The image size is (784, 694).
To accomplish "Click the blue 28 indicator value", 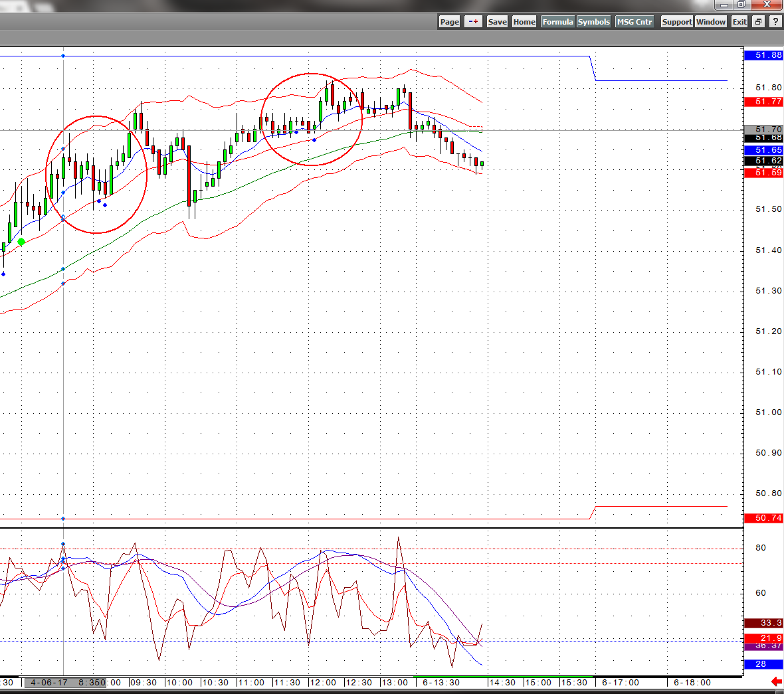I will coord(763,664).
